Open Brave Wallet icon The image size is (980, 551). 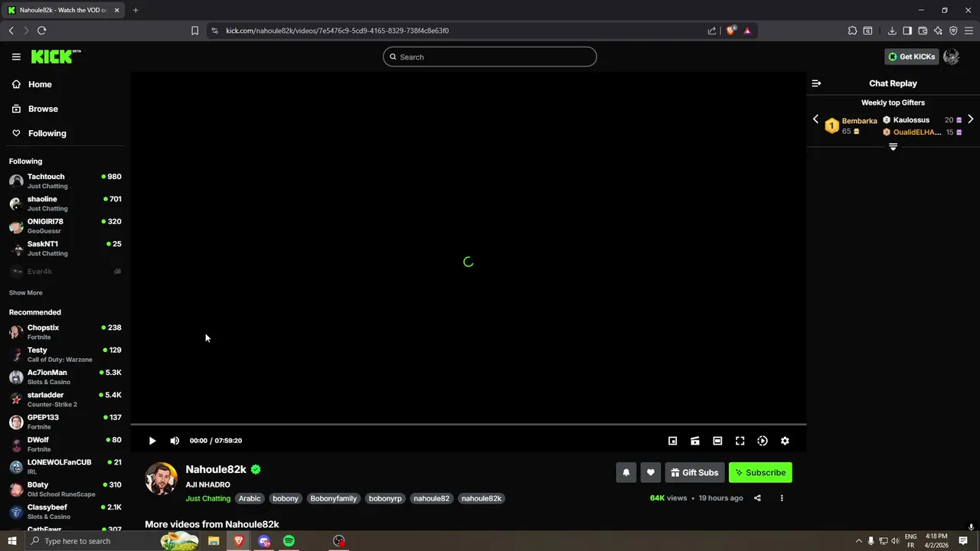pos(923,31)
